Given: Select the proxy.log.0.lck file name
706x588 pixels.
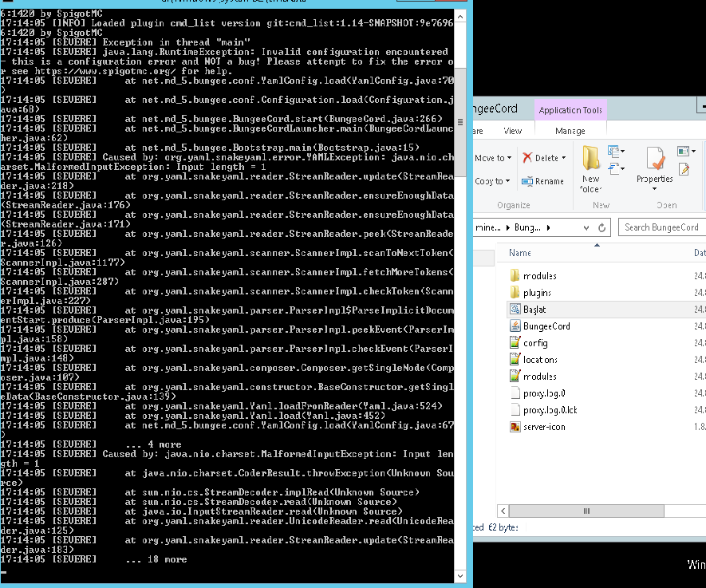Looking at the screenshot, I should (550, 410).
